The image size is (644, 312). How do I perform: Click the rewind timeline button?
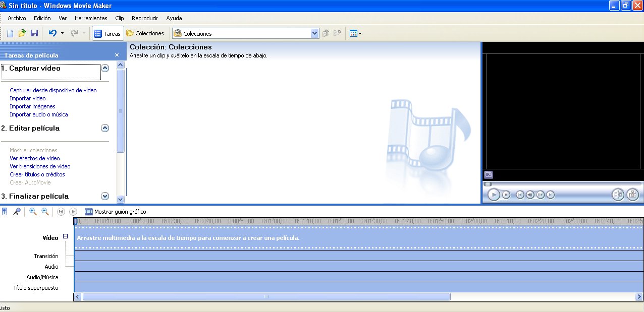tap(61, 212)
